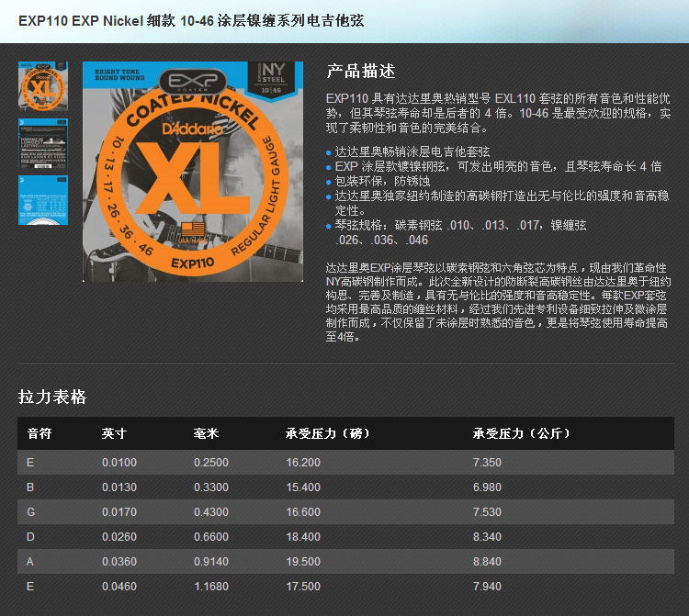Click the 音符 column header
The image size is (689, 616).
coord(40,434)
